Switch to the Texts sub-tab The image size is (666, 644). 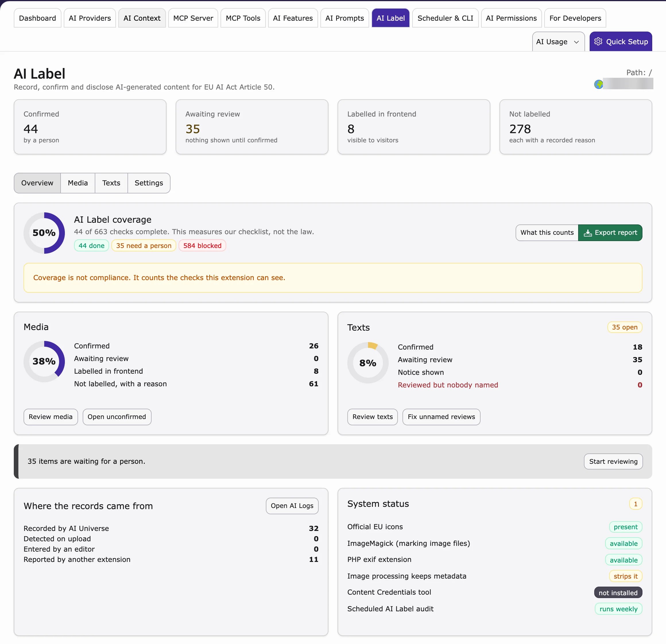(111, 183)
